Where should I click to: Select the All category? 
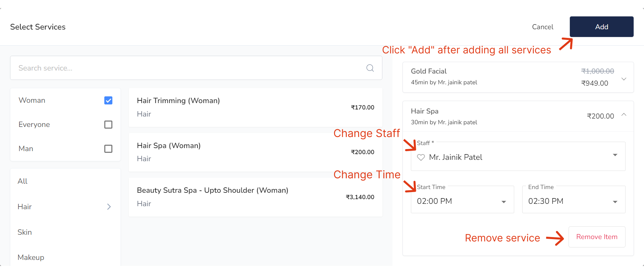click(x=23, y=181)
